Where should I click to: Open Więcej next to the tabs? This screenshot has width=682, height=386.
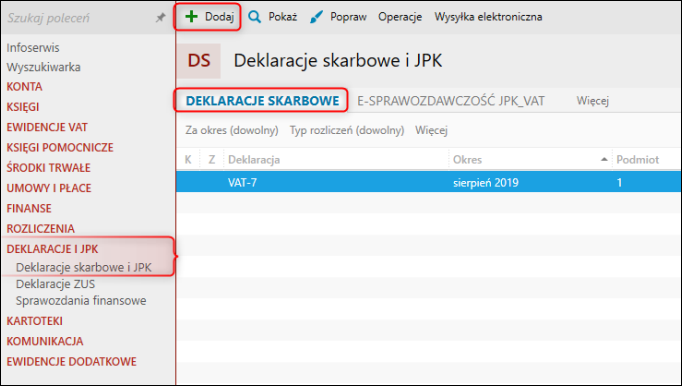(592, 101)
